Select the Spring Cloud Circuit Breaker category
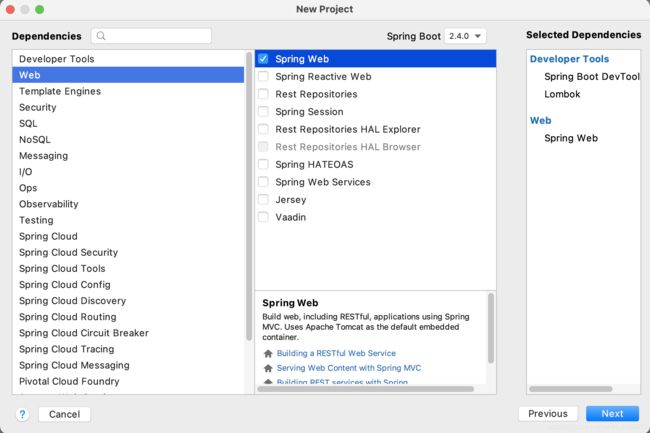The width and height of the screenshot is (650, 433). [128, 334]
